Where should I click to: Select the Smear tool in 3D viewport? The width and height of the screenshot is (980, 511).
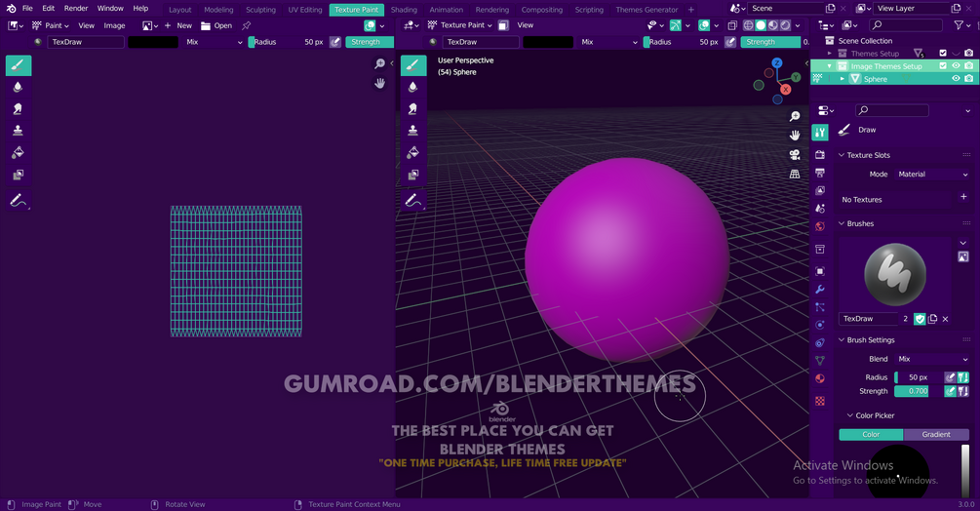(413, 108)
